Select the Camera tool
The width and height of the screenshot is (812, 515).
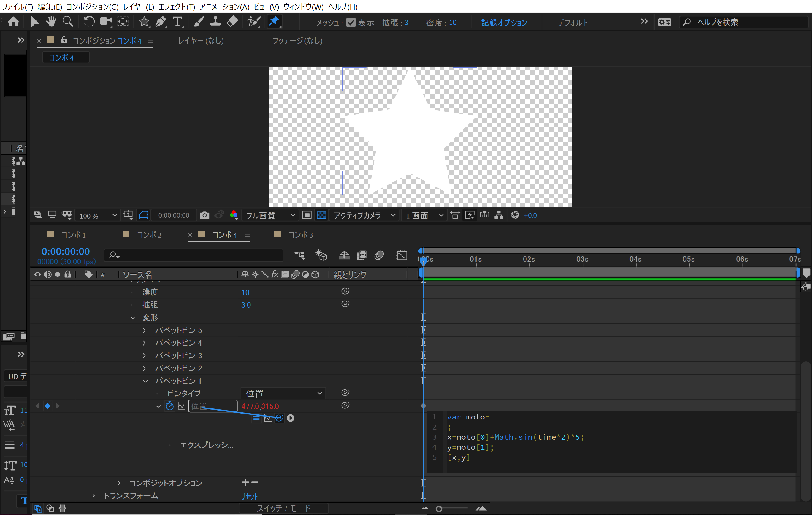point(106,22)
